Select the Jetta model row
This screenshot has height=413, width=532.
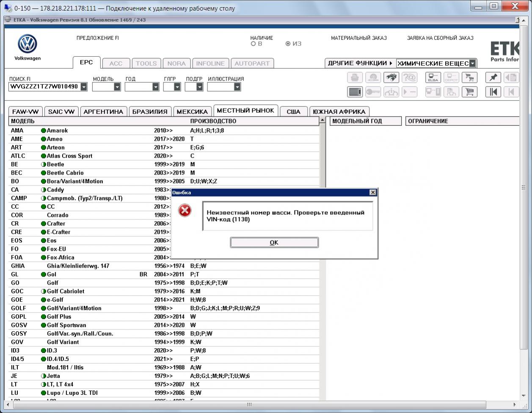point(164,376)
